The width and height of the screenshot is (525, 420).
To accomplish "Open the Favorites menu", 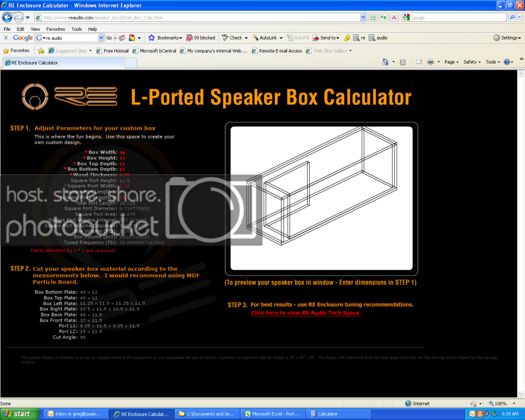I will click(x=55, y=29).
